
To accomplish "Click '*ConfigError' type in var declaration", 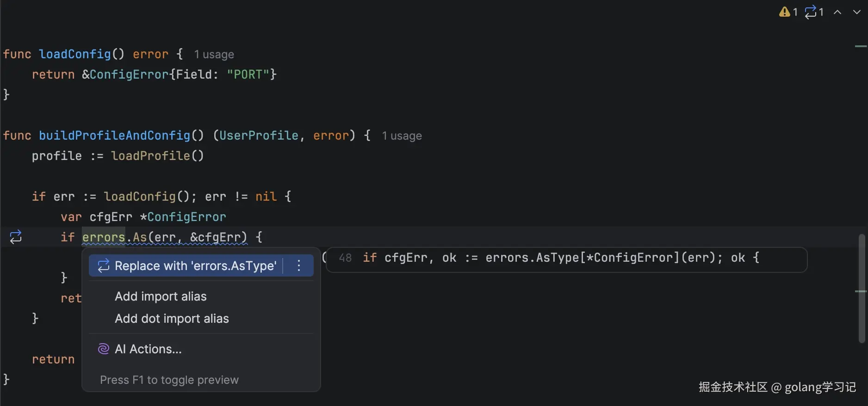I will 183,217.
